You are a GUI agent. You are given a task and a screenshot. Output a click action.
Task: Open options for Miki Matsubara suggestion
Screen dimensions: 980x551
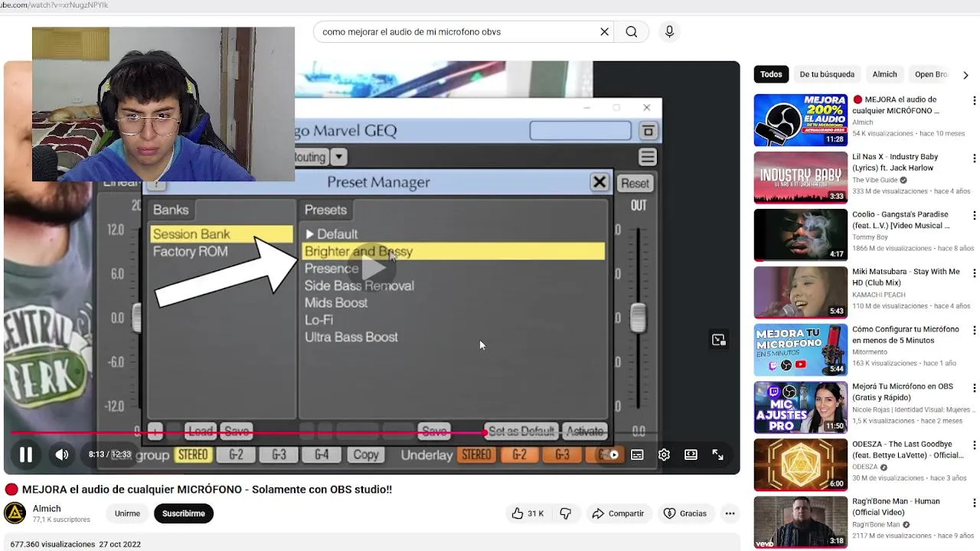(x=974, y=273)
